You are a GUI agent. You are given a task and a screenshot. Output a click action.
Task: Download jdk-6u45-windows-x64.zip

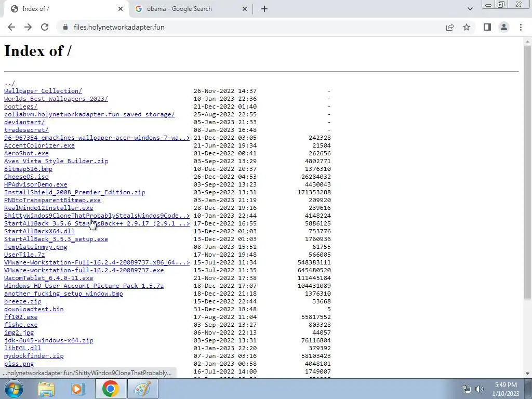click(x=48, y=341)
